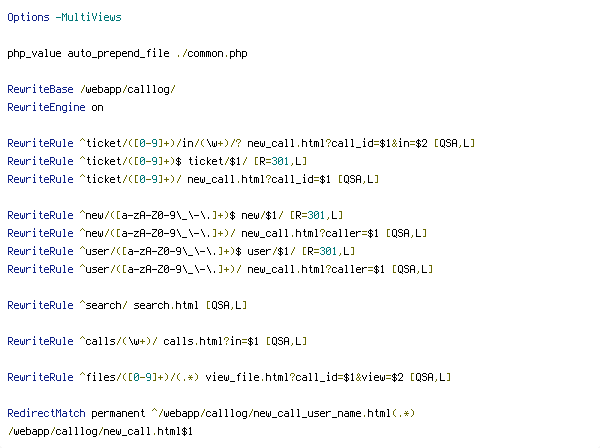Screen dimensions: 600x448
Task: Click the RedirectMatch keyword
Action: [x=46, y=414]
